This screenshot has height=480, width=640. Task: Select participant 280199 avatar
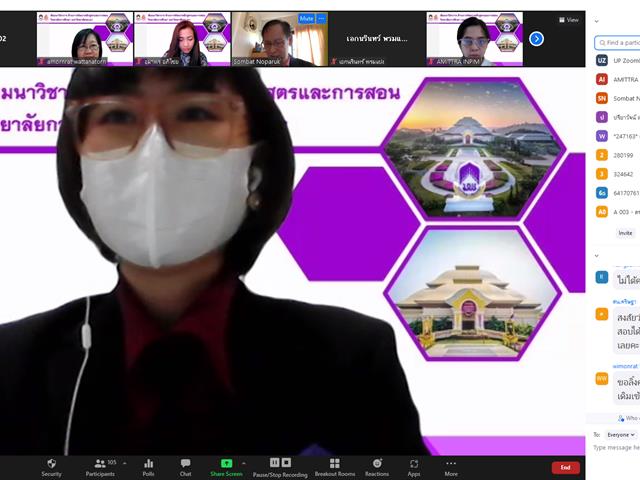click(602, 155)
